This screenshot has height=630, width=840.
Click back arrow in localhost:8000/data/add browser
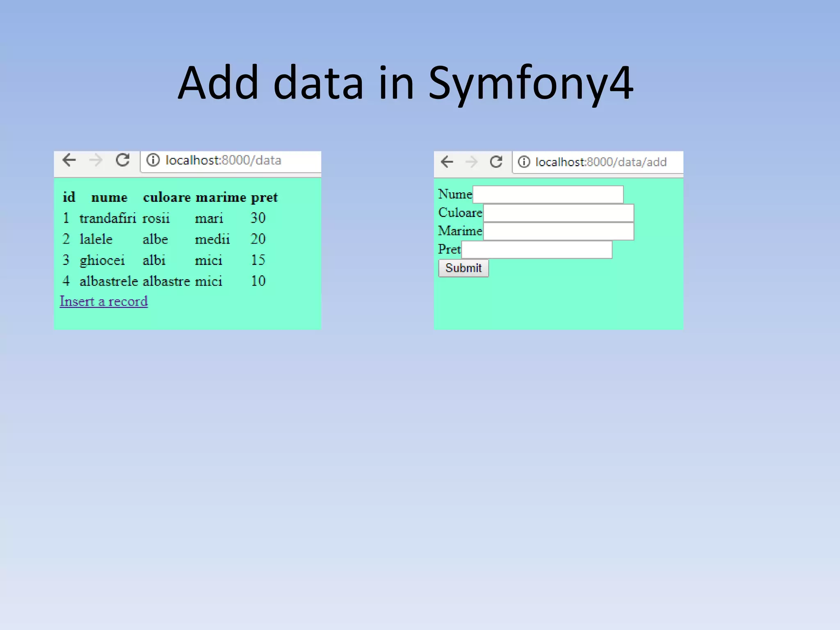click(447, 162)
